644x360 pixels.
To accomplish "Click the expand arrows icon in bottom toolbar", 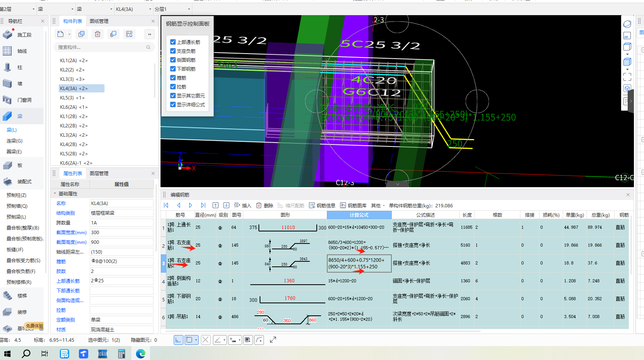I will coord(273,340).
